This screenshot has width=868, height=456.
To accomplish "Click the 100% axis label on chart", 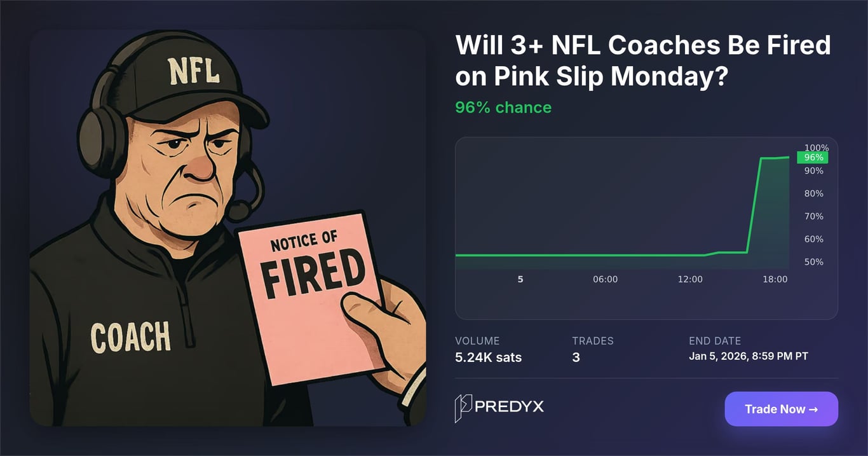I will click(x=816, y=148).
